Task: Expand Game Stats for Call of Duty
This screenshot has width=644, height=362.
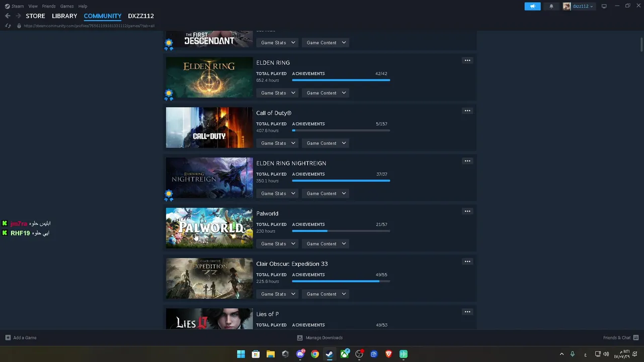Action: point(278,143)
